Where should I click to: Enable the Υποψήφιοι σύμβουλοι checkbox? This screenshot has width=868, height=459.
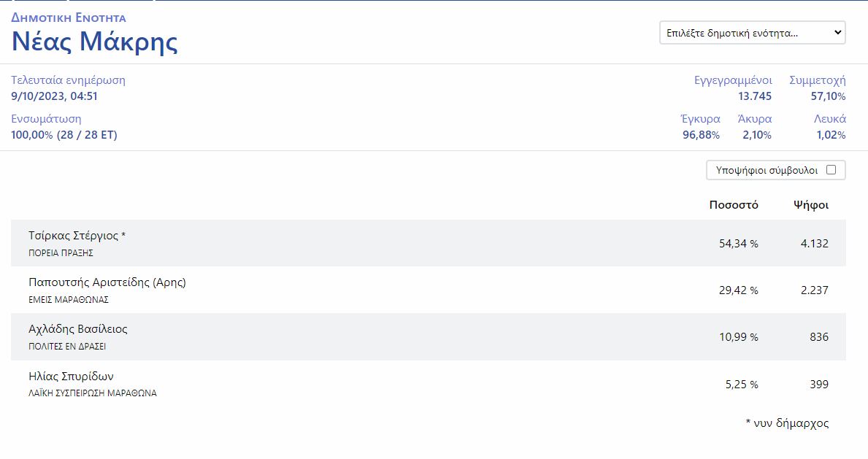(831, 170)
